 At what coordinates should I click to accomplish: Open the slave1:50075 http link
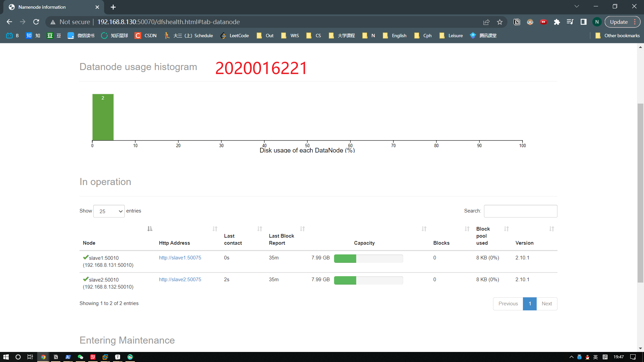click(x=180, y=258)
